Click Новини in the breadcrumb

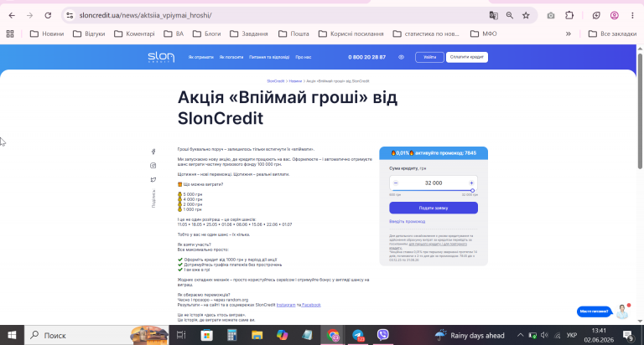(295, 81)
